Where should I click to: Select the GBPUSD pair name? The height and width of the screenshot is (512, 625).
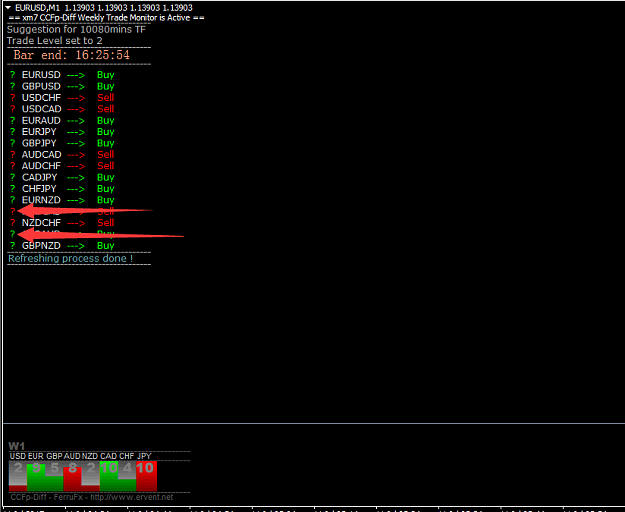coord(41,86)
